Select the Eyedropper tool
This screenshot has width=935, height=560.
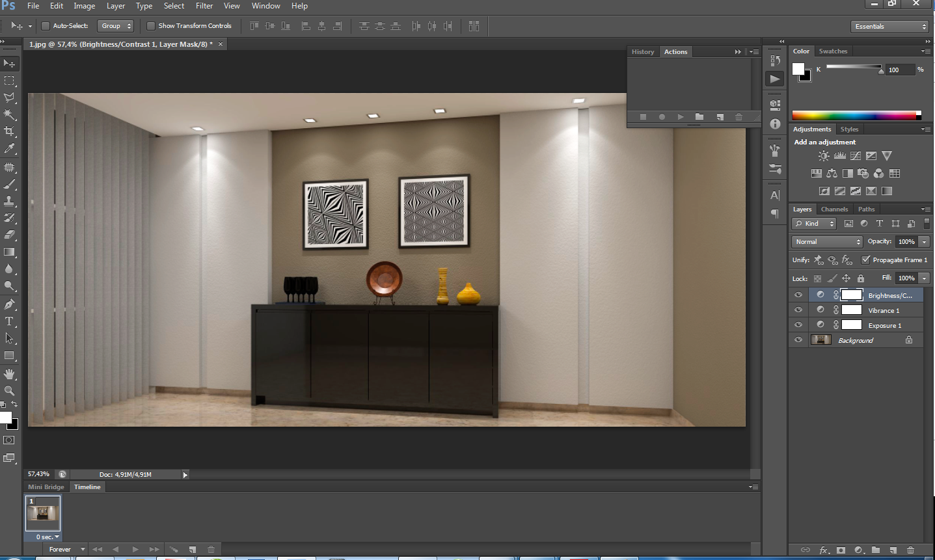(9, 148)
